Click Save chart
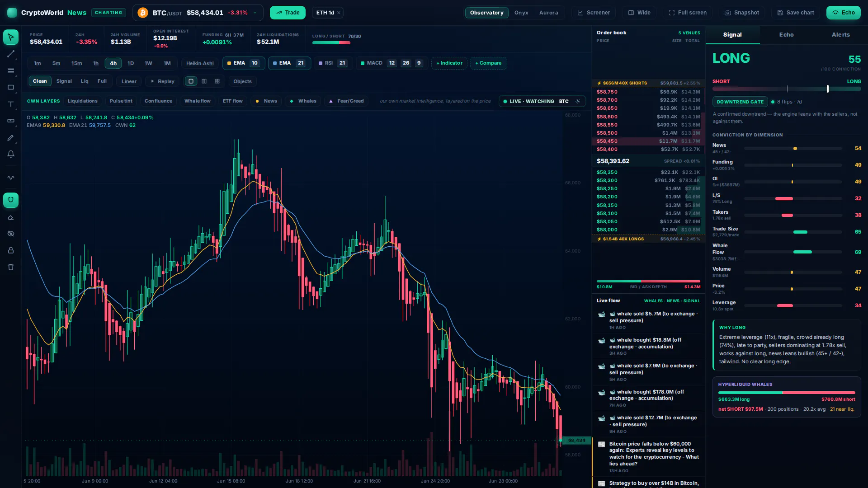868x488 pixels. [x=796, y=13]
